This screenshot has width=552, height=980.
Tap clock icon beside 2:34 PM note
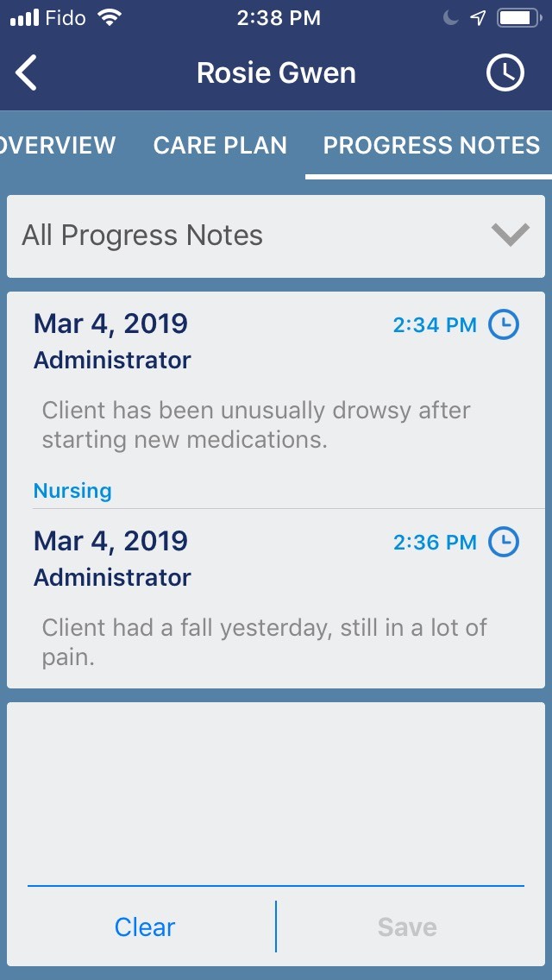[x=504, y=325]
